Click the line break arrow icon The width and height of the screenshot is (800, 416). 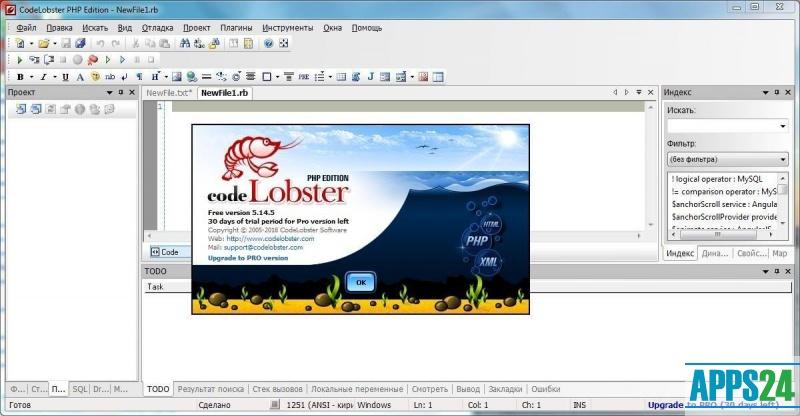coord(124,77)
